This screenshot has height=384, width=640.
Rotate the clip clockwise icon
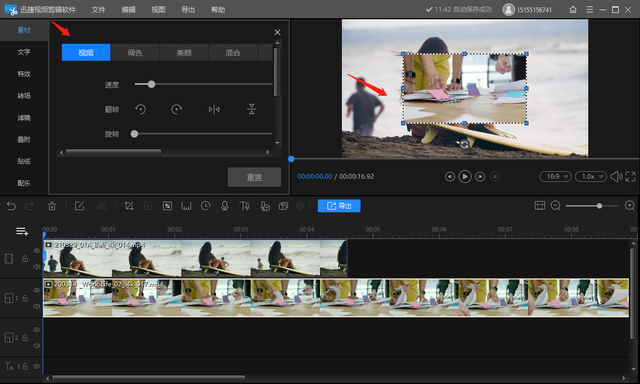pos(176,109)
